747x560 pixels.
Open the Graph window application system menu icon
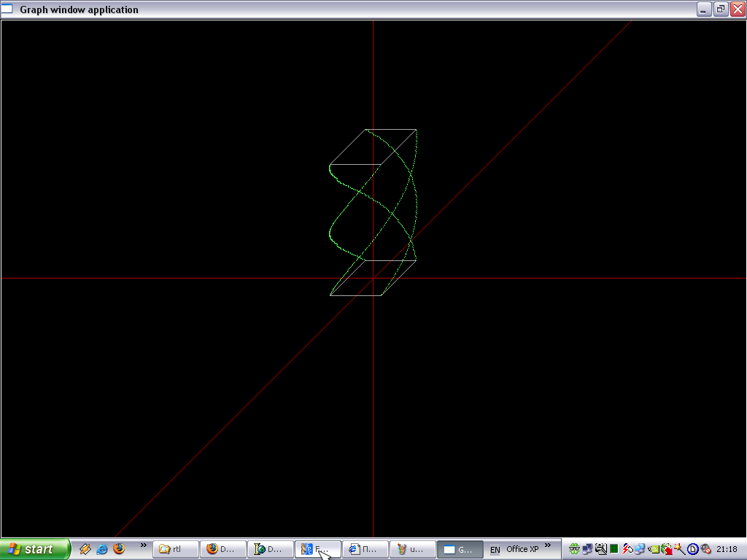pyautogui.click(x=8, y=9)
